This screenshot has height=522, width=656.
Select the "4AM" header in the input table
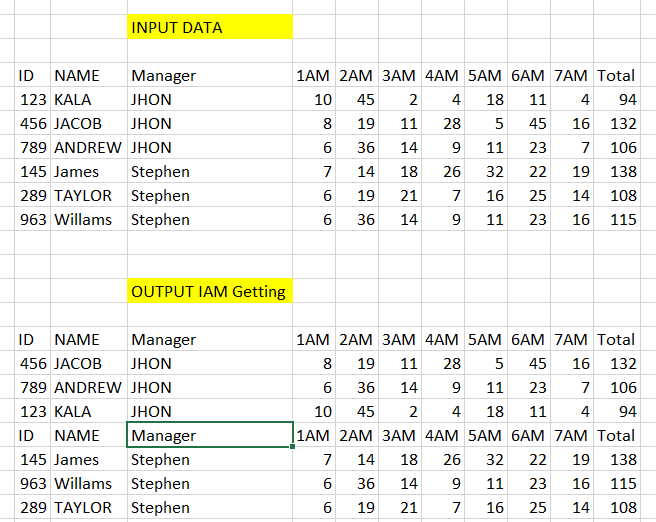tap(443, 75)
